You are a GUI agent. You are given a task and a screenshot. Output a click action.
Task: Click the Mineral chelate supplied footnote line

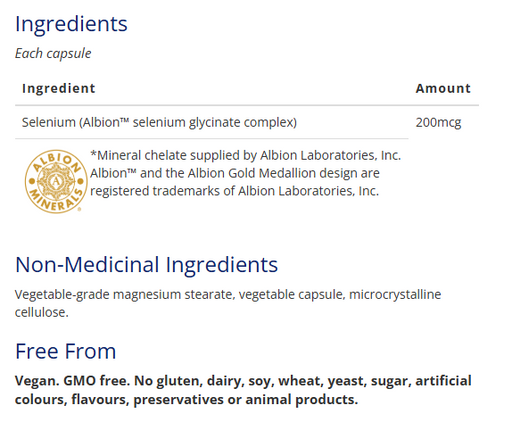pos(246,155)
